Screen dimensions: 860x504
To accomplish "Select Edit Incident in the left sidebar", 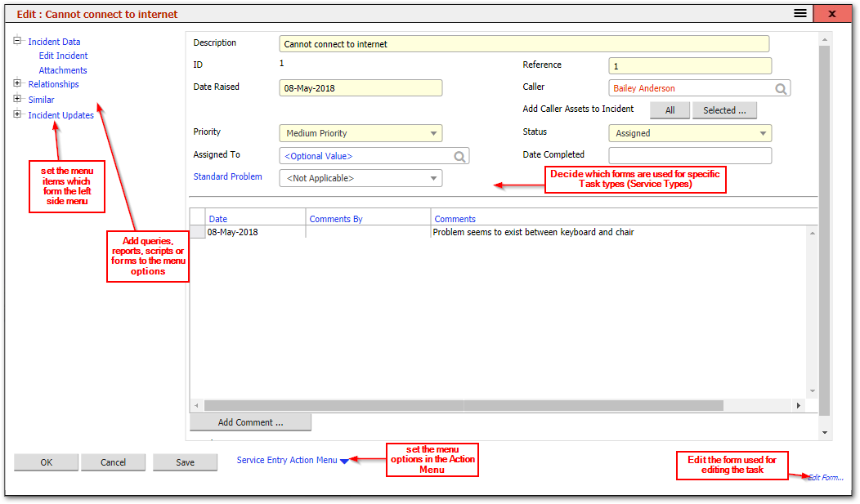I will (x=64, y=55).
